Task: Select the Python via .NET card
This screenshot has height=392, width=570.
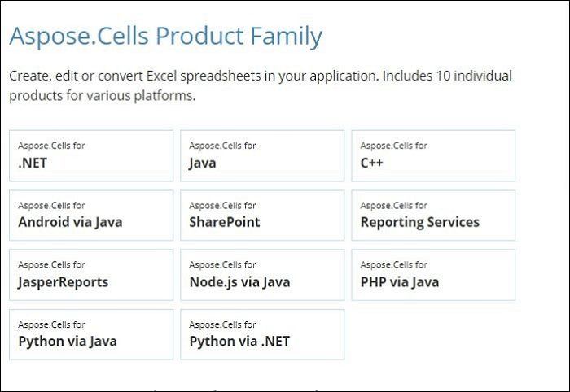Action: (x=262, y=334)
